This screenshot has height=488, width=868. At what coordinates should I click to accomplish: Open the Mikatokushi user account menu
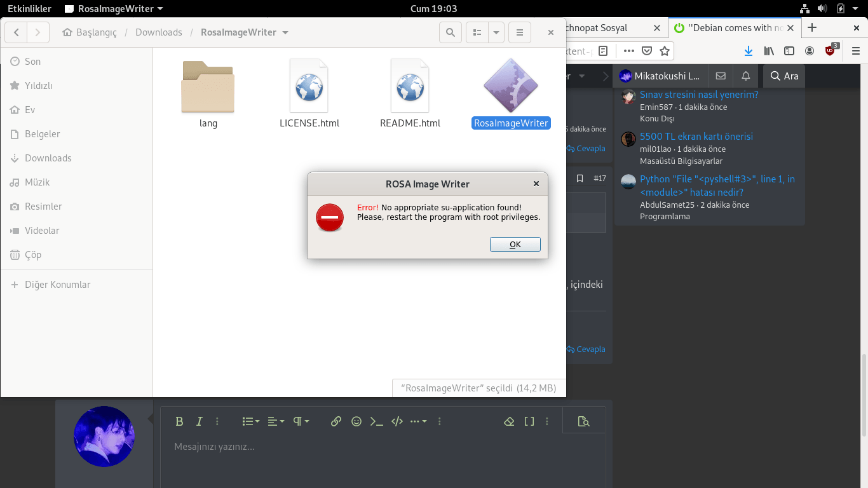coord(660,76)
